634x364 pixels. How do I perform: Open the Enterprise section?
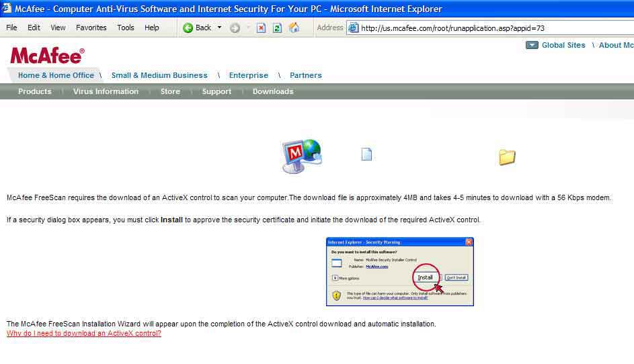coord(249,75)
